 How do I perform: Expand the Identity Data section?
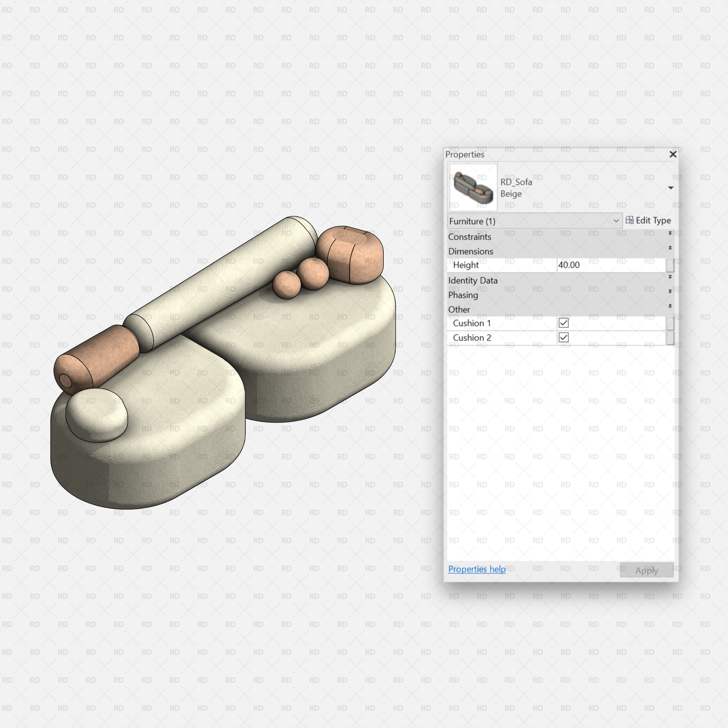point(670,277)
